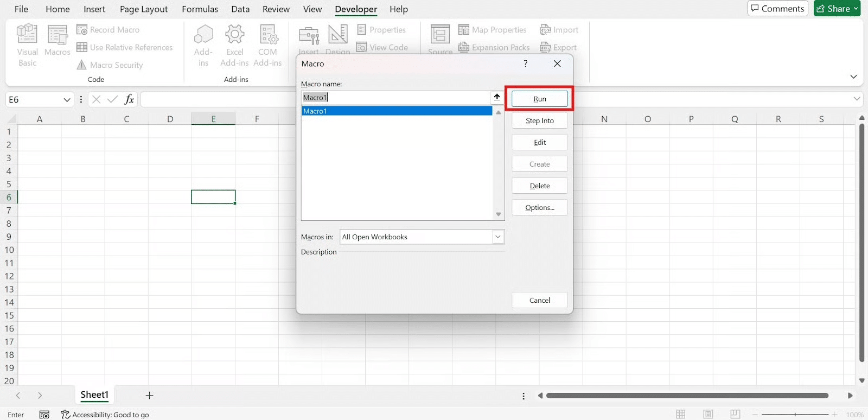Expand the formula bar
The width and height of the screenshot is (868, 420).
point(857,99)
